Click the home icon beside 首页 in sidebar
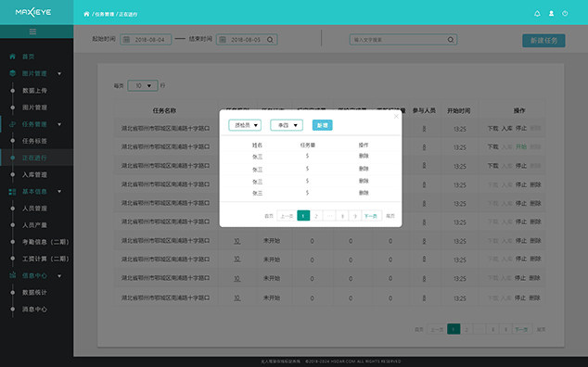588x367 pixels. coord(12,57)
